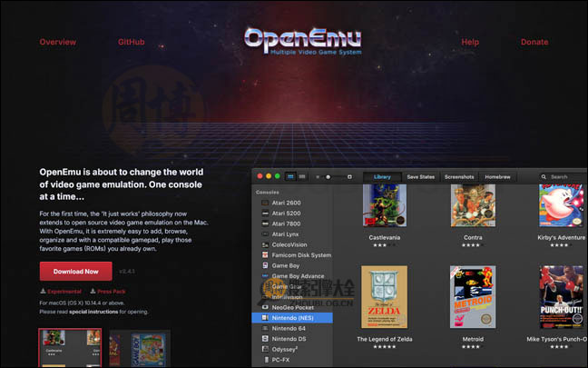This screenshot has width=588, height=368.
Task: Click the red Download Now button
Action: point(75,271)
